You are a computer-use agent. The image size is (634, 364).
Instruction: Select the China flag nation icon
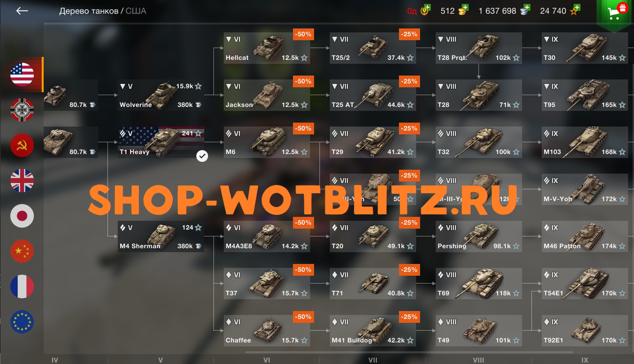coord(22,251)
